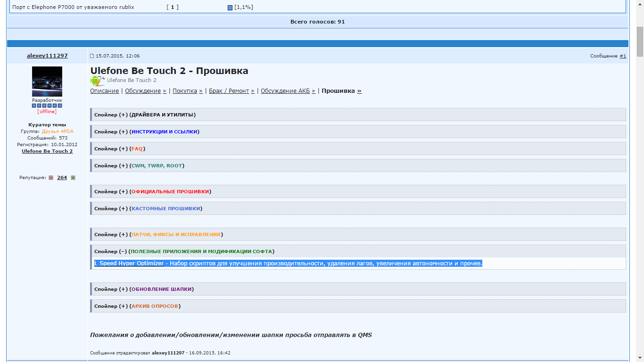Expand the ДРАЙВЕРА И УТИЛИТЫ spoiler
644x362 pixels.
point(358,115)
